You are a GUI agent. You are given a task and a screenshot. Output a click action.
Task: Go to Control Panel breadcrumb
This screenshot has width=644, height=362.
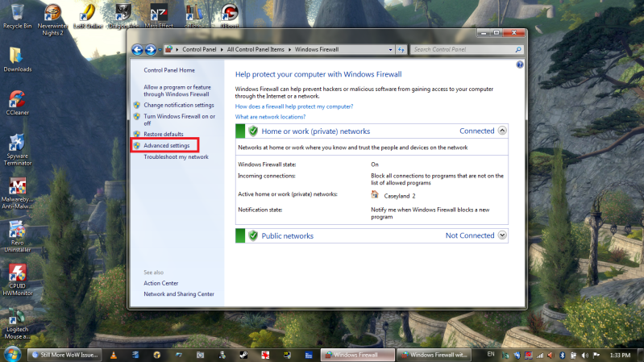(199, 49)
